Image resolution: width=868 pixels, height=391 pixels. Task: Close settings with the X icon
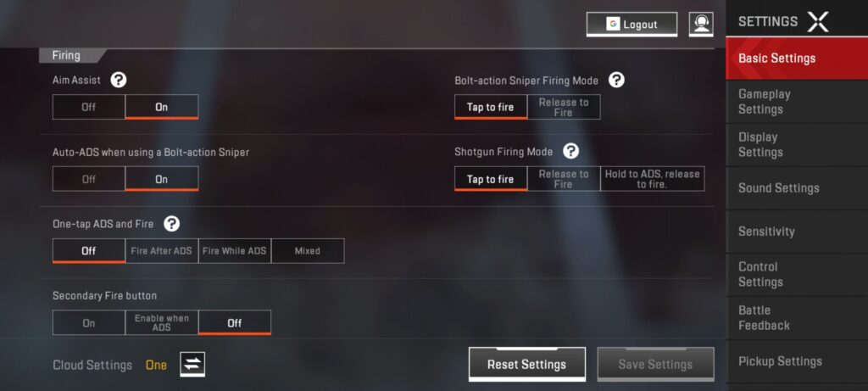(x=818, y=21)
